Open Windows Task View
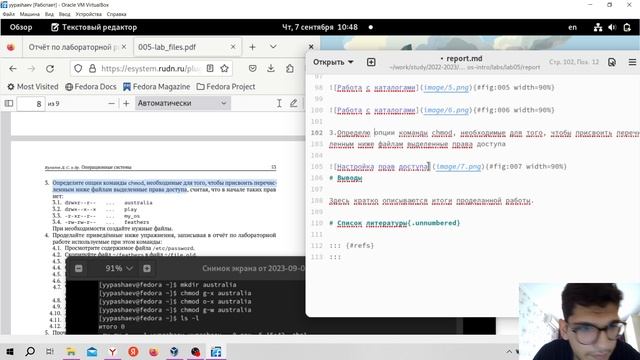The image size is (640, 360). (50, 351)
